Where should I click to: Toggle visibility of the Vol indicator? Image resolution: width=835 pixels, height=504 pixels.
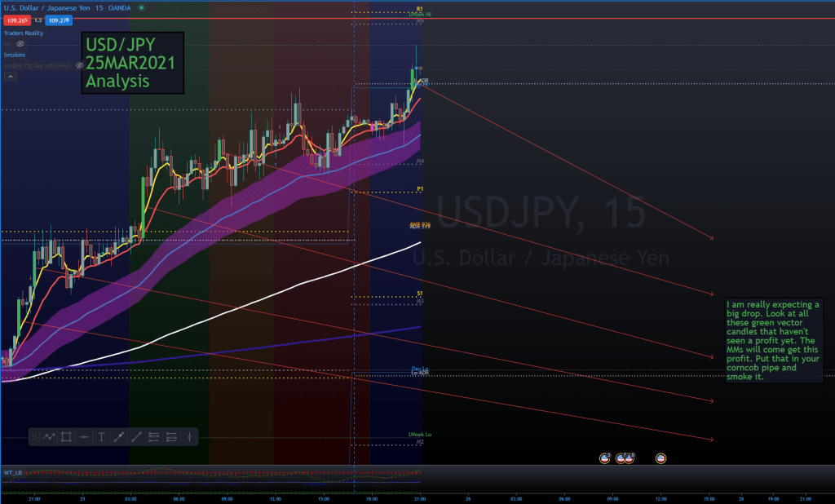[20, 42]
